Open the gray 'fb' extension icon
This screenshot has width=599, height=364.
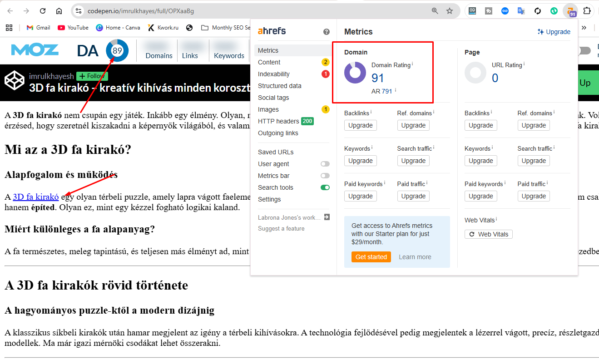[489, 11]
